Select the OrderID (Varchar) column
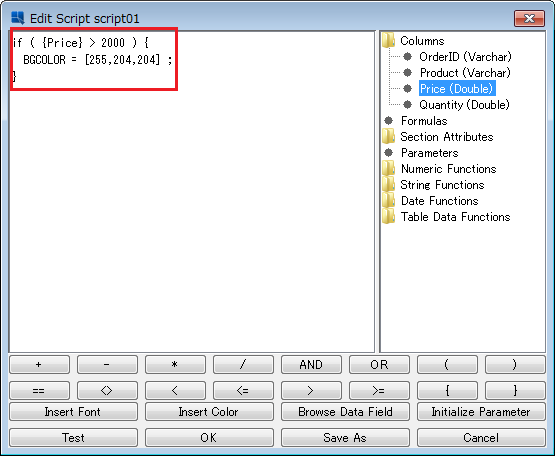Screen dimensions: 555x456 (465, 57)
